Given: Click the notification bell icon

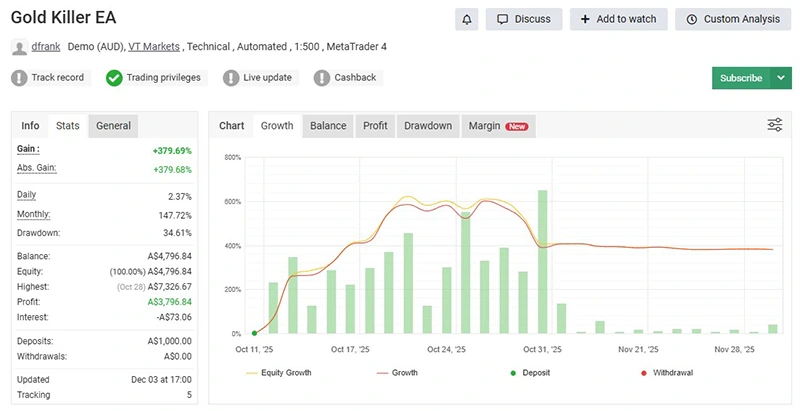Looking at the screenshot, I should (x=466, y=19).
